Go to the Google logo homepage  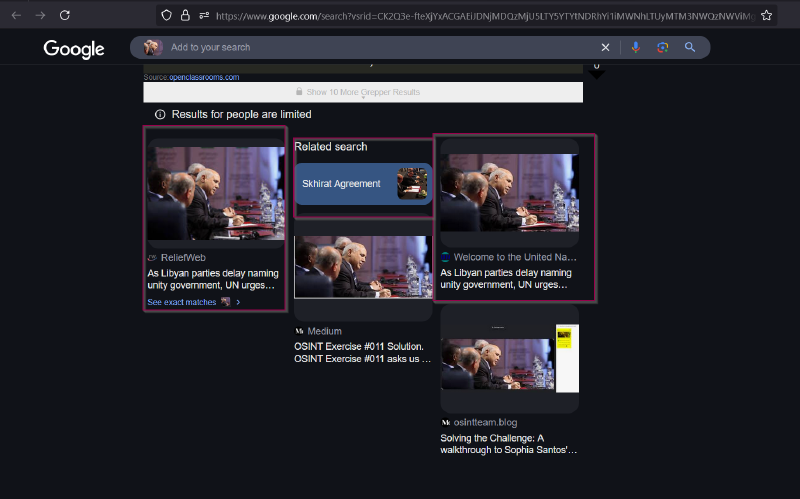[x=74, y=49]
